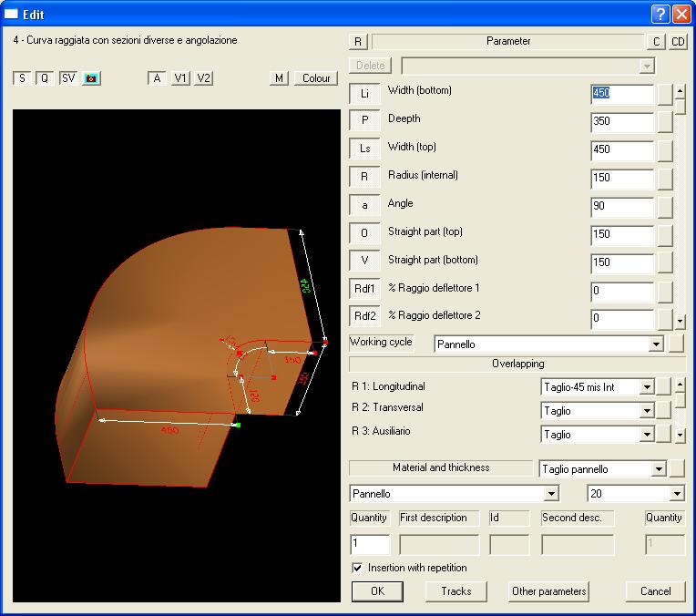Expand R 1: Longitudinal overlapping dropdown

pyautogui.click(x=647, y=387)
